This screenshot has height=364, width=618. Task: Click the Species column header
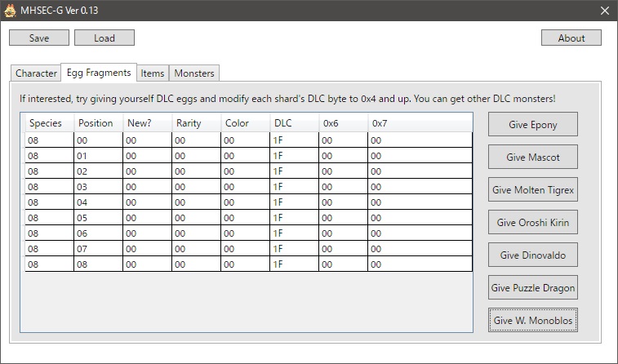[x=49, y=123]
